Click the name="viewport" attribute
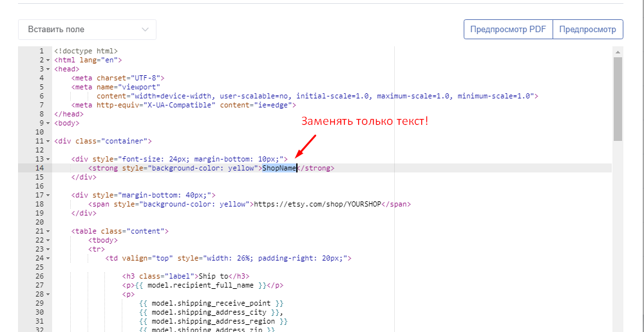The height and width of the screenshot is (332, 644). pyautogui.click(x=128, y=88)
